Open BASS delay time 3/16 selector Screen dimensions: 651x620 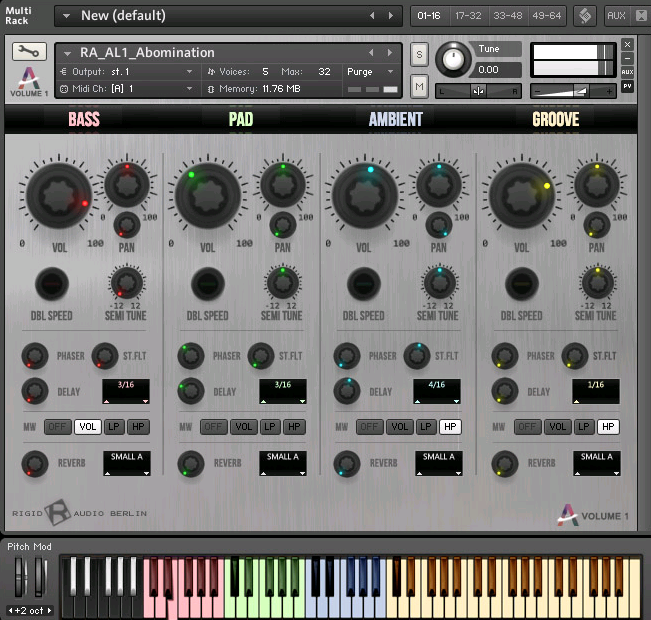(126, 391)
